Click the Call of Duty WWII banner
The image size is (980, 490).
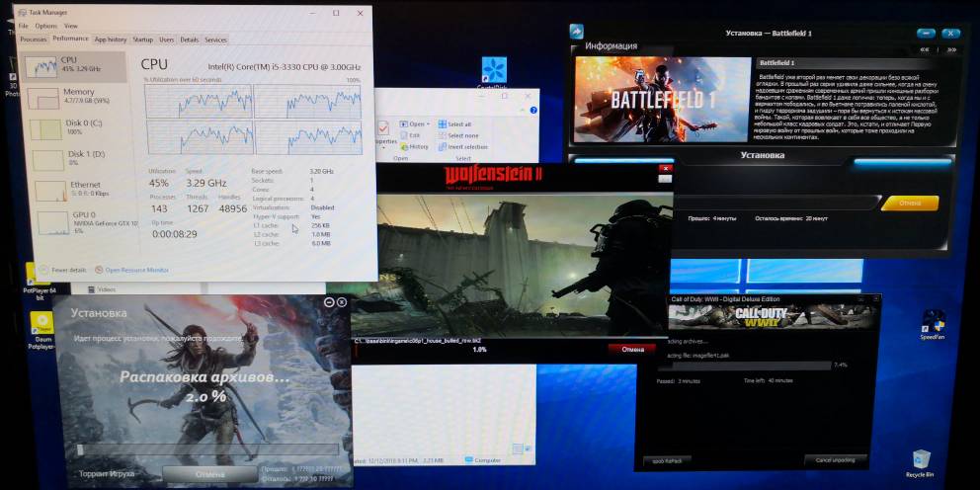772,317
